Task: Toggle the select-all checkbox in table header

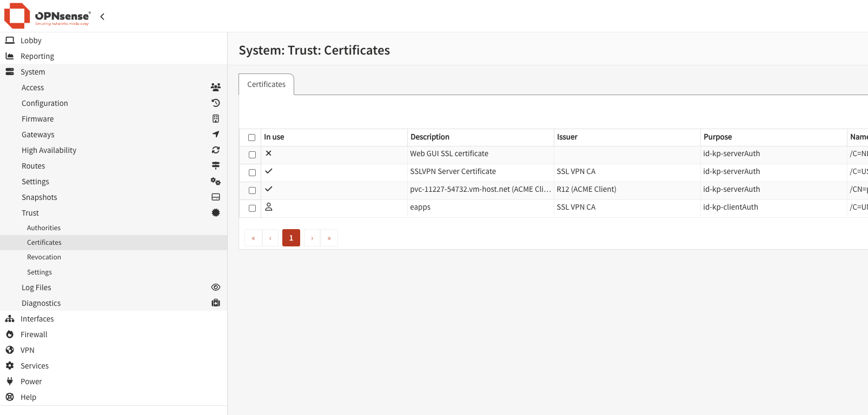Action: 251,138
